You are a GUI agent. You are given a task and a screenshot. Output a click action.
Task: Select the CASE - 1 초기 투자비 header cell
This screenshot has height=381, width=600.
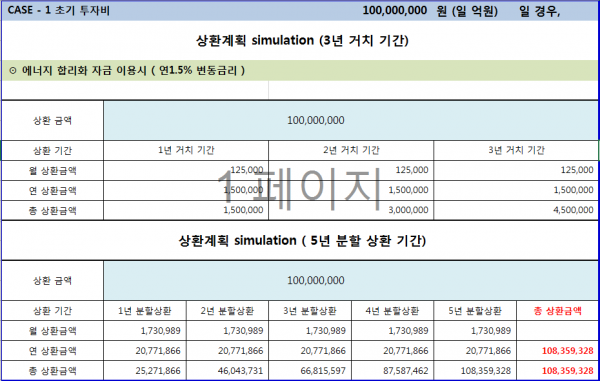pyautogui.click(x=59, y=10)
